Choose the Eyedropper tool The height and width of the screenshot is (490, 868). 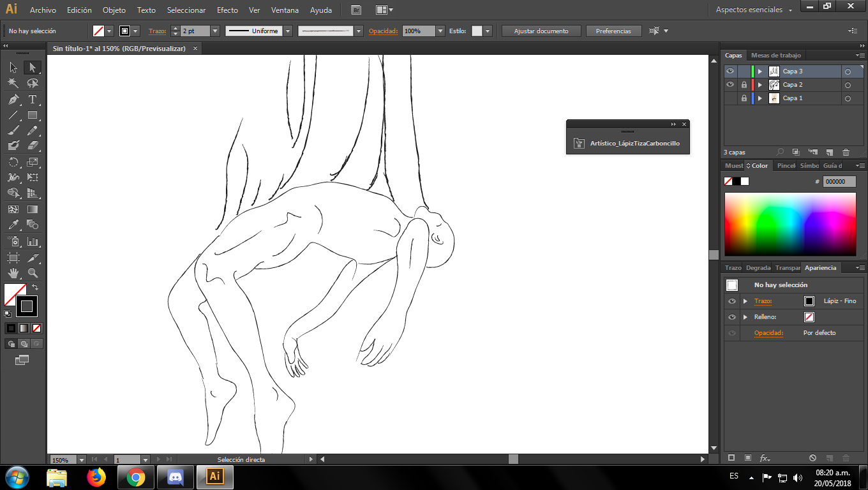13,225
